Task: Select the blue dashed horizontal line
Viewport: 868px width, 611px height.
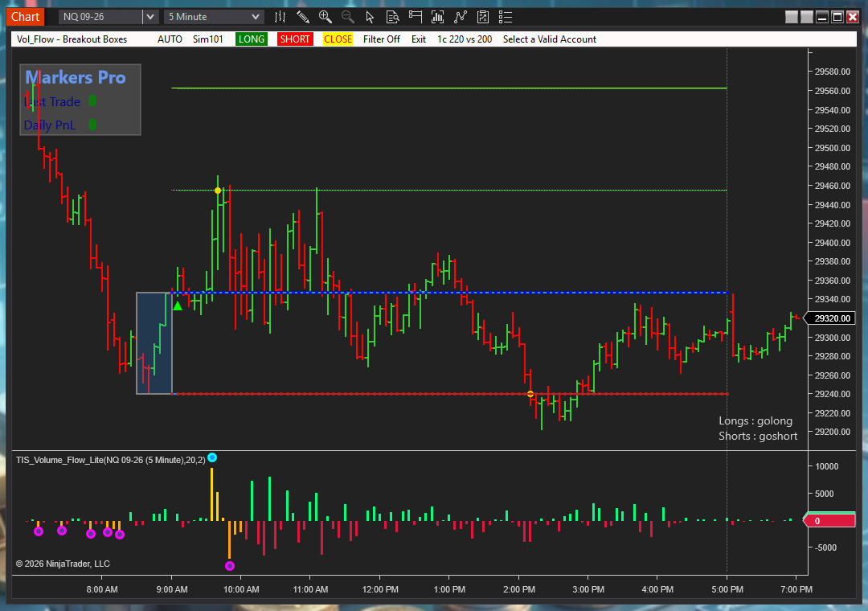Action: click(449, 293)
